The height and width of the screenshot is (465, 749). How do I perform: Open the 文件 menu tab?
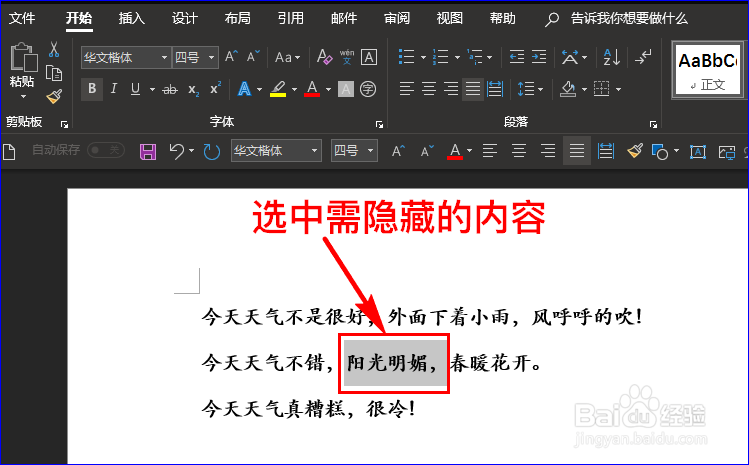(22, 19)
